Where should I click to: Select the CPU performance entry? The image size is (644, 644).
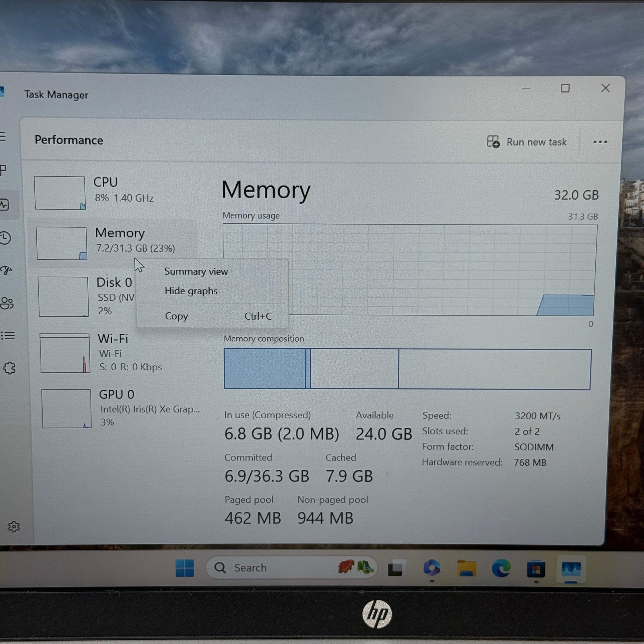coord(113,192)
